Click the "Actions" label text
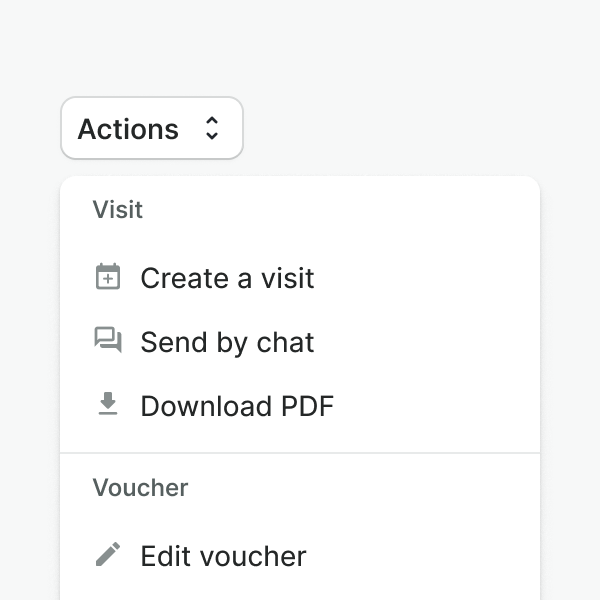 point(128,129)
